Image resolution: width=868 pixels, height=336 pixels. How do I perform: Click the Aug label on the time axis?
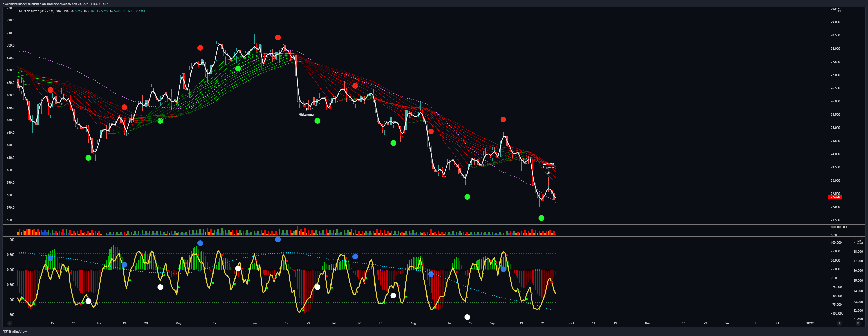point(413,323)
